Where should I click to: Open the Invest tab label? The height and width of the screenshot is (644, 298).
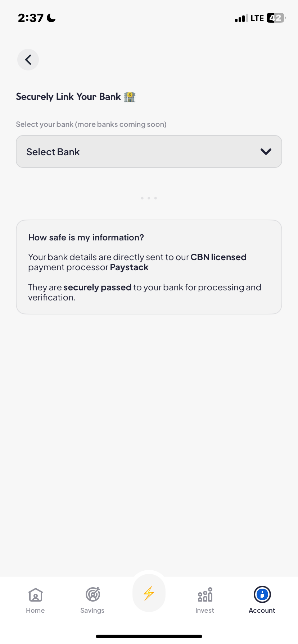pyautogui.click(x=205, y=611)
